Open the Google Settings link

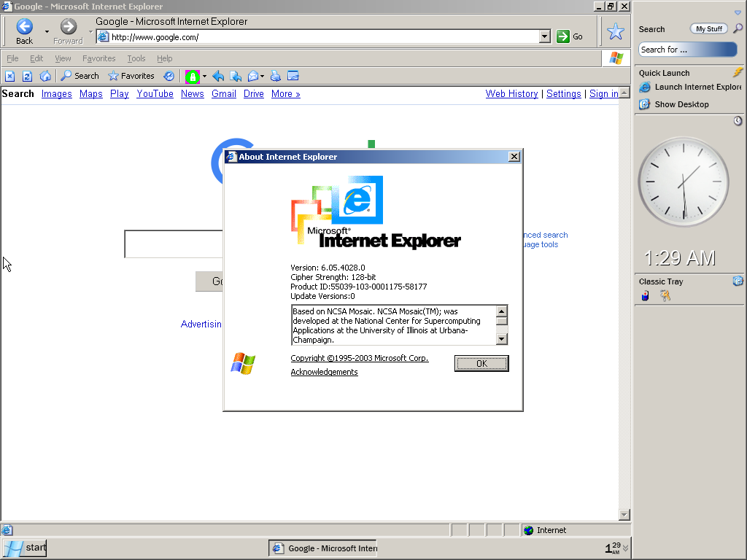tap(564, 94)
